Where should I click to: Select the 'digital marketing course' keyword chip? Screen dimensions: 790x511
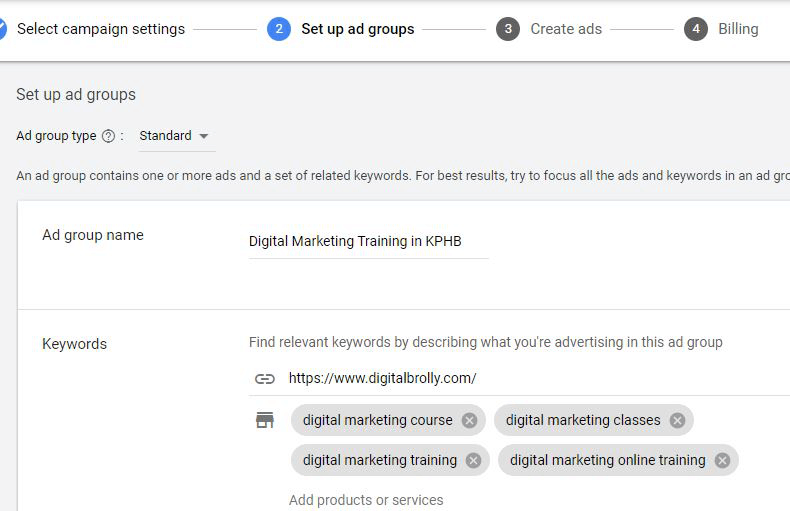[x=377, y=420]
